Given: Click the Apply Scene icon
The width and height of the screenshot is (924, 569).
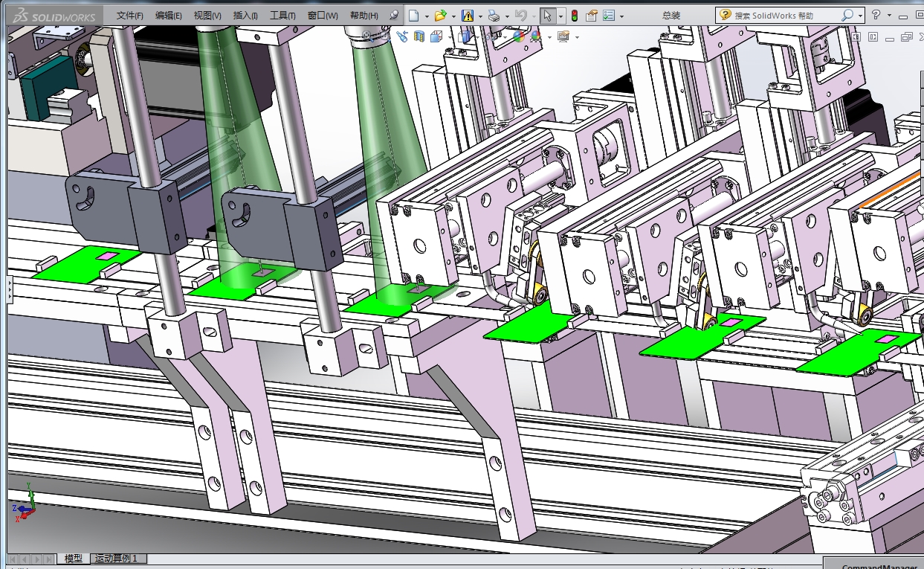Looking at the screenshot, I should coord(536,36).
